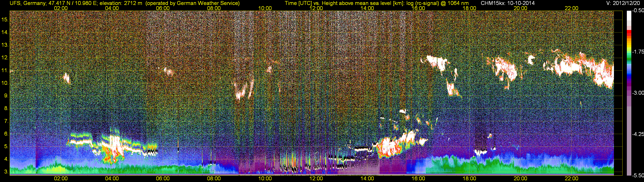The height and width of the screenshot is (182, 644).
Task: Click "08:00" on the bottom time axis
Action: pyautogui.click(x=214, y=179)
